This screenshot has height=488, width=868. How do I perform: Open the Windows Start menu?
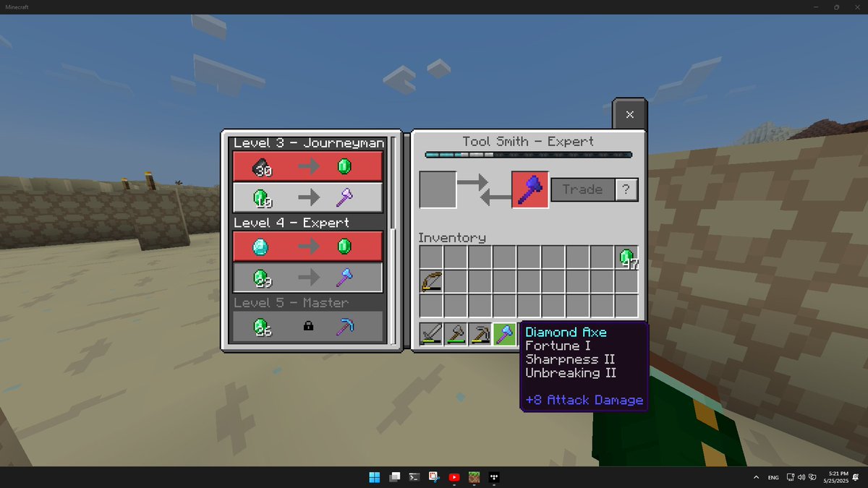[375, 477]
